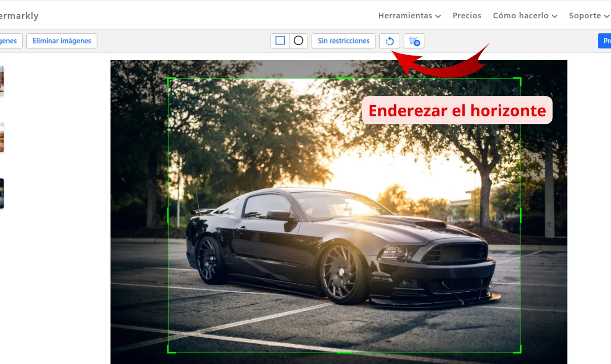This screenshot has height=364, width=611.
Task: Select the dark third thumbnail in sidebar
Action: click(2, 193)
